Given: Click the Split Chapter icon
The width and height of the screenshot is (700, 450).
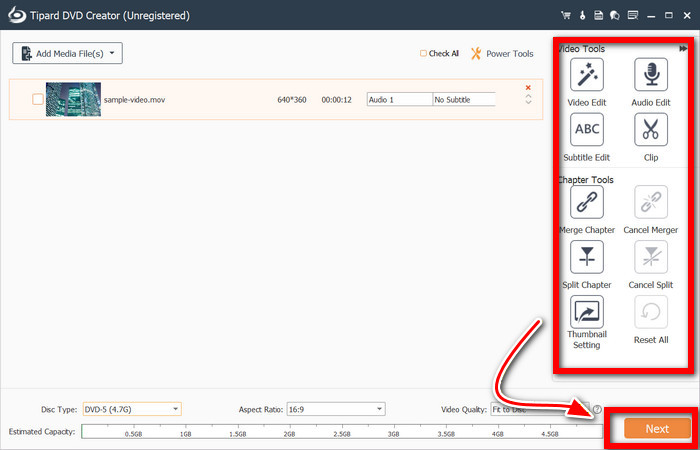Looking at the screenshot, I should pos(586,258).
